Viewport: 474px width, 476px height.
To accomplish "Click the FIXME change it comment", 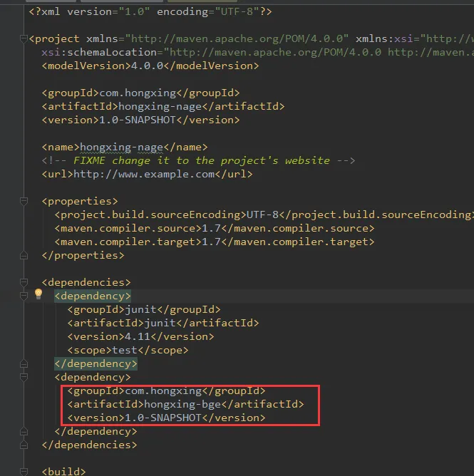I will pyautogui.click(x=198, y=160).
